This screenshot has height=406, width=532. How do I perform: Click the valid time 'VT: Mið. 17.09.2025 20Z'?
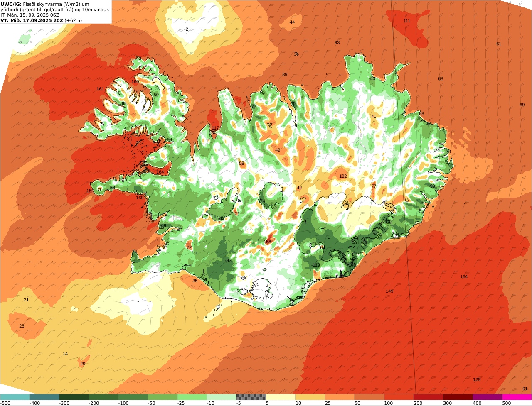[x=32, y=20]
